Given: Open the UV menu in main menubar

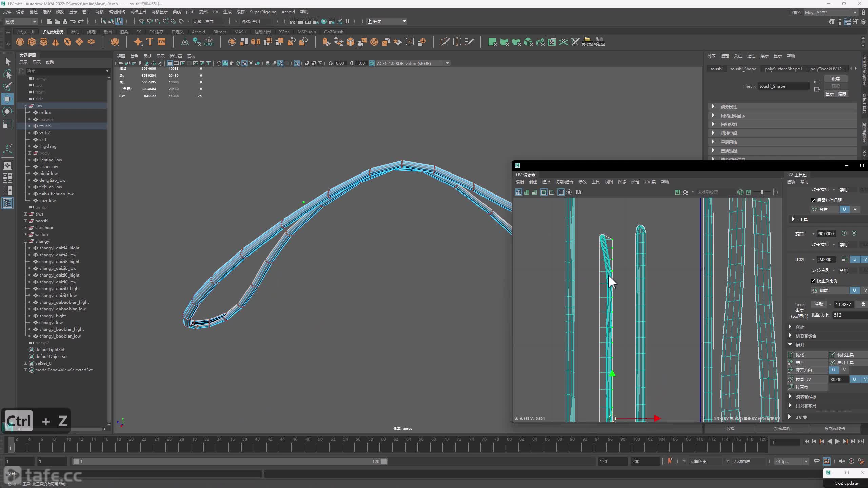Looking at the screenshot, I should point(215,12).
